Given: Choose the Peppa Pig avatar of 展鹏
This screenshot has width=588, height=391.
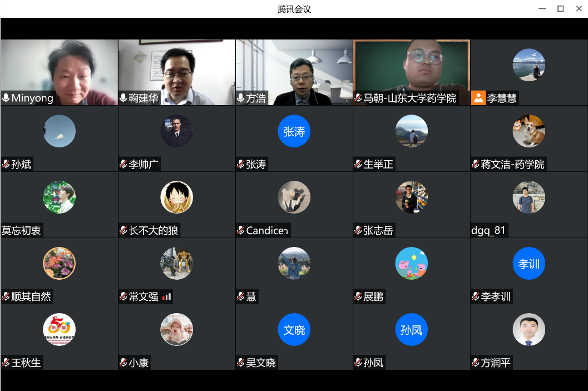Looking at the screenshot, I should click(411, 263).
